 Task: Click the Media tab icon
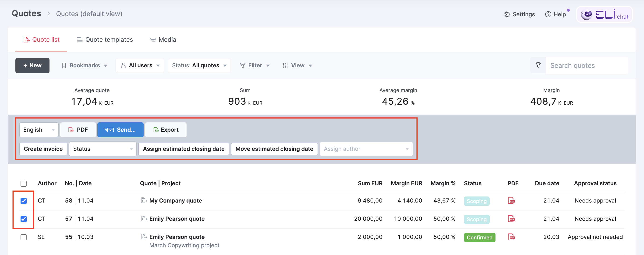(x=153, y=40)
